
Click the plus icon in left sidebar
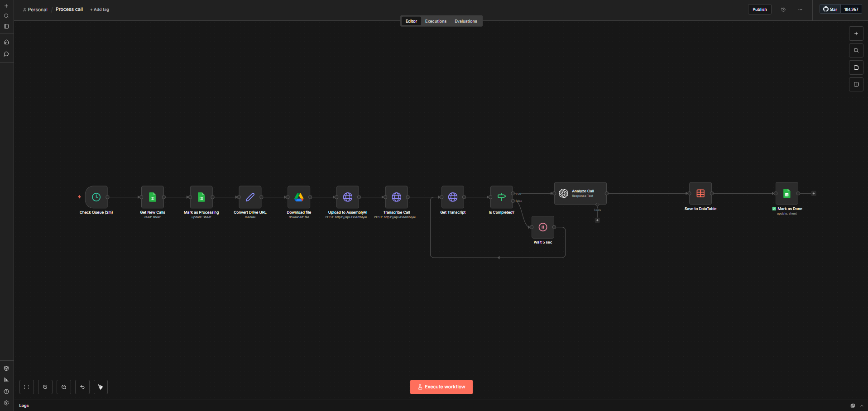coord(6,6)
